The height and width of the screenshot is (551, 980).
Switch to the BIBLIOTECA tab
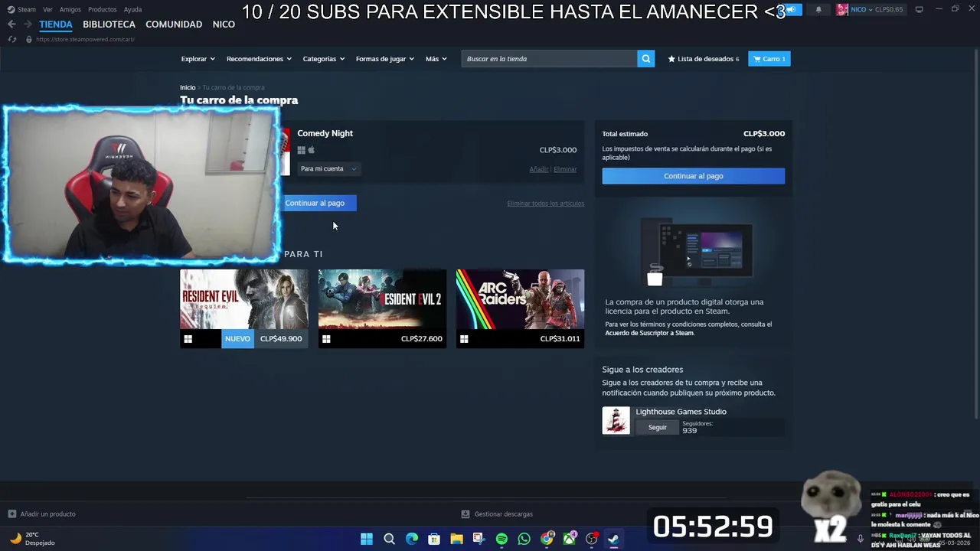[109, 24]
